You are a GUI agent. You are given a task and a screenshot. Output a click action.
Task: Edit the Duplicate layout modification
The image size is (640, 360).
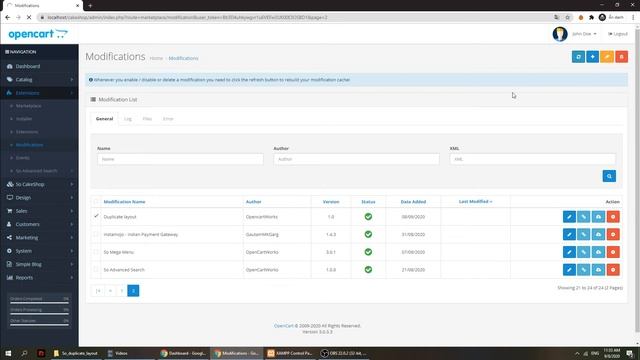569,217
